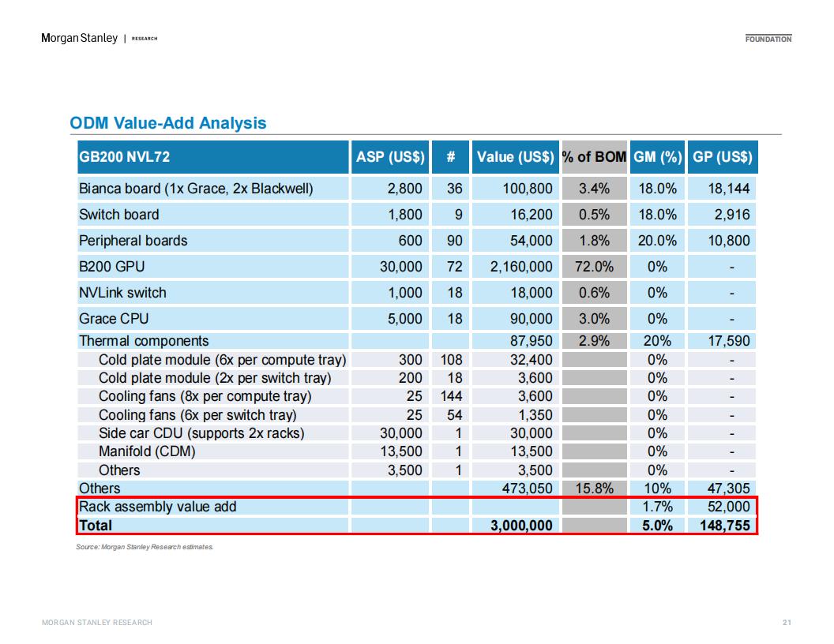834x644 pixels.
Task: Click the 17,590 thermal gross profit
Action: click(729, 341)
